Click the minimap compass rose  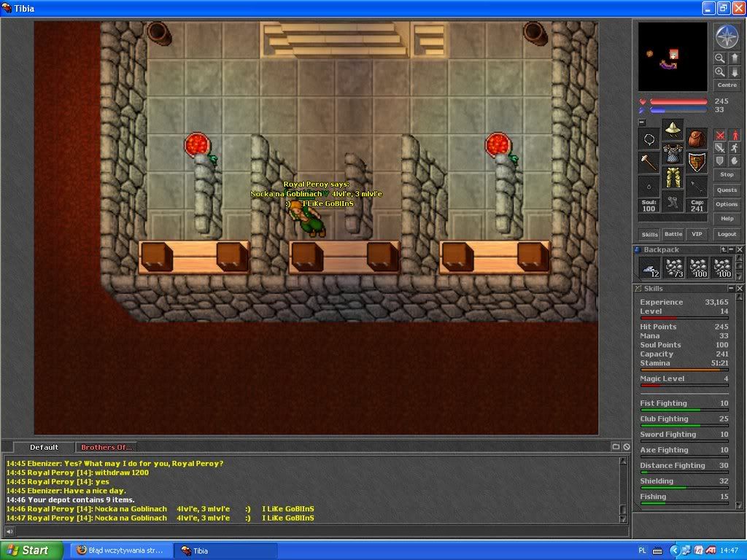[x=727, y=36]
